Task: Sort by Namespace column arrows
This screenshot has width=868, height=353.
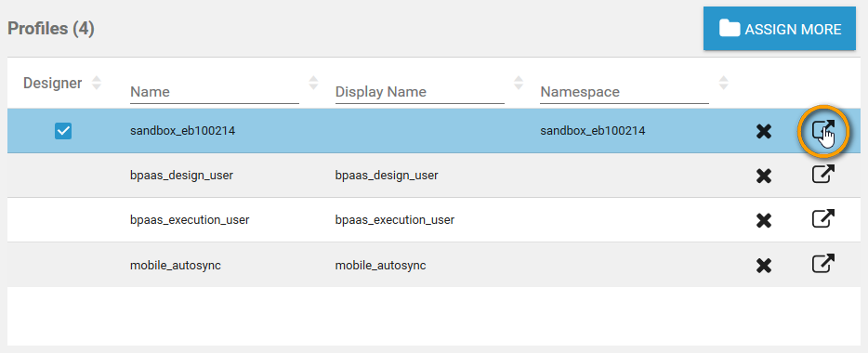Action: click(x=724, y=83)
